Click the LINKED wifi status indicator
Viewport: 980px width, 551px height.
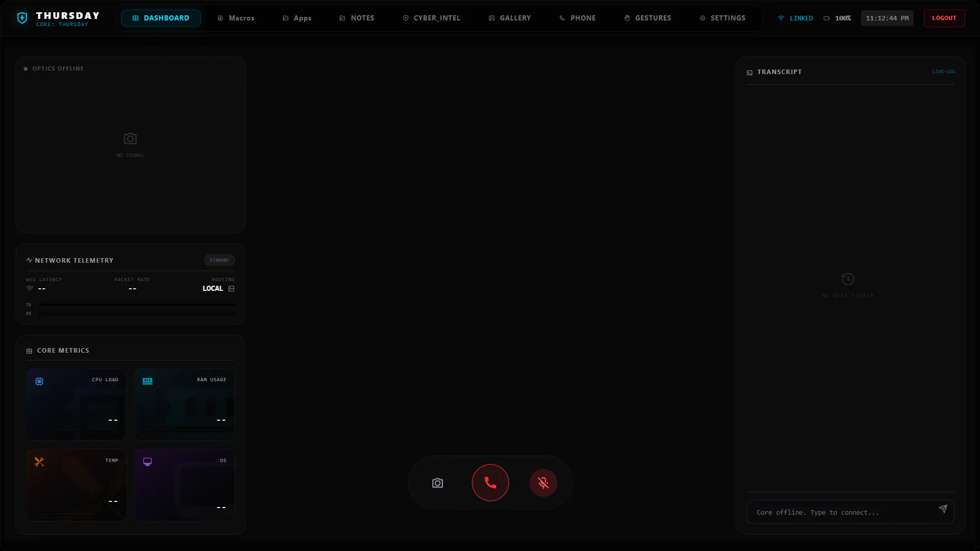coord(795,18)
